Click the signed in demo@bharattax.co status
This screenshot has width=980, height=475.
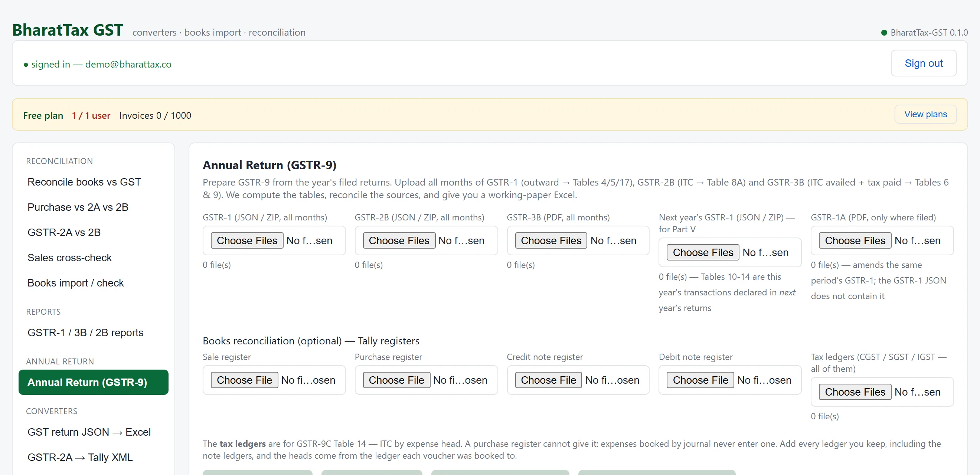point(97,64)
